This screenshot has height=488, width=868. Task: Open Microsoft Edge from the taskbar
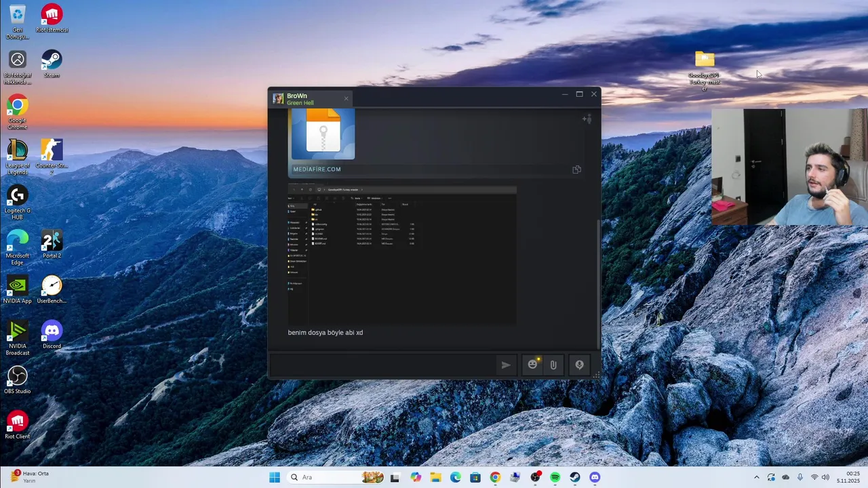tap(455, 477)
